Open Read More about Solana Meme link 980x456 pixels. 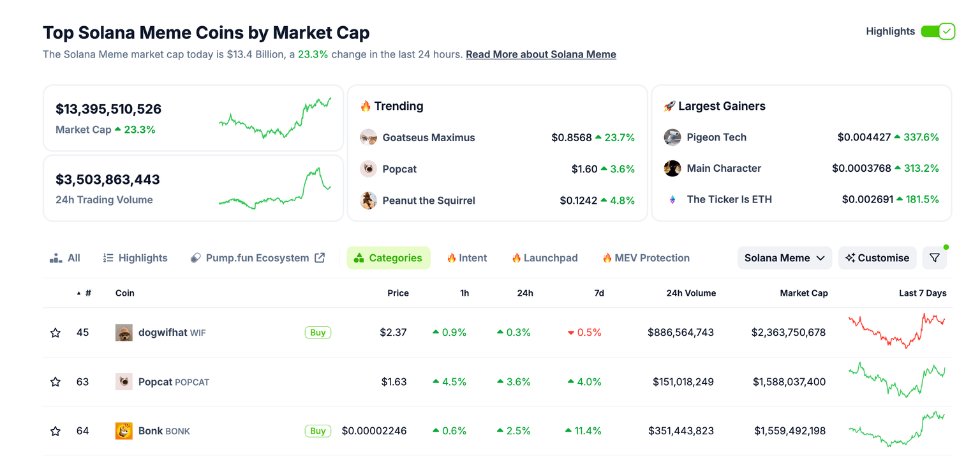[540, 55]
